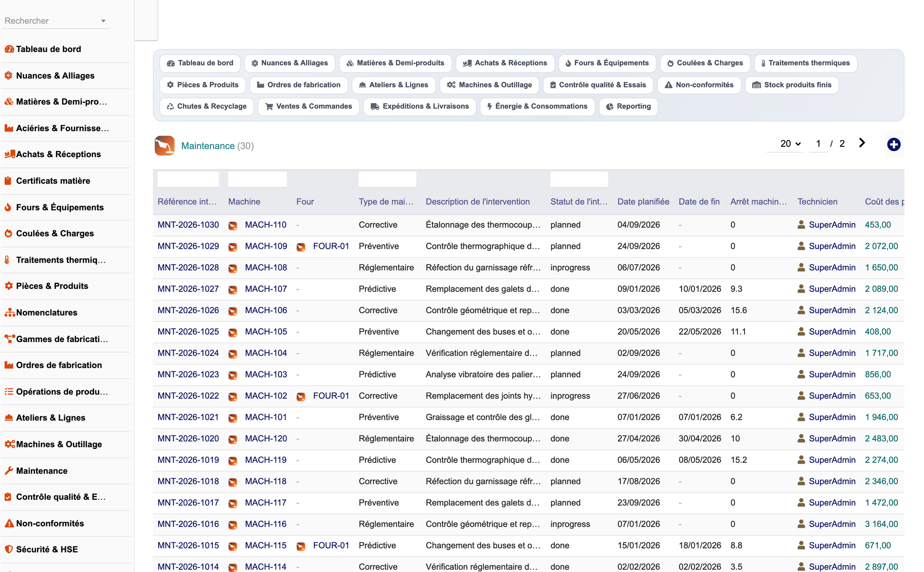Switch to Fours & Équipements tab
Screen dimensions: 924x572
(x=607, y=63)
